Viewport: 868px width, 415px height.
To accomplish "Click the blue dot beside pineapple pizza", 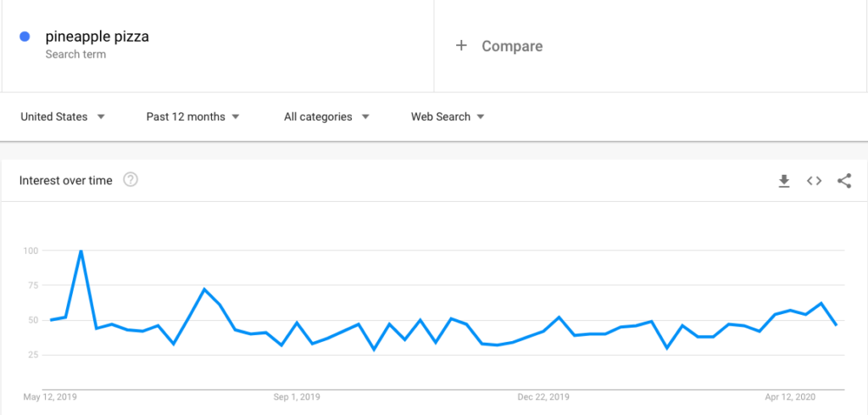I will (25, 36).
